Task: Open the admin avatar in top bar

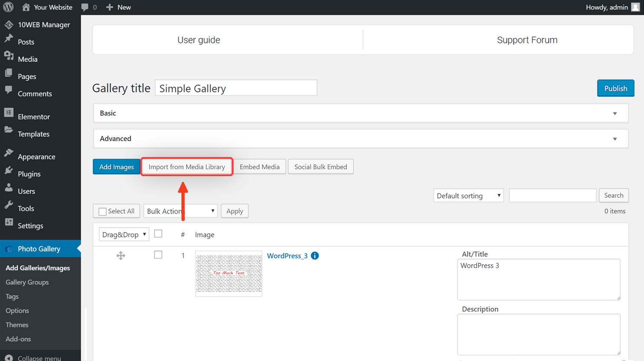Action: 636,7
